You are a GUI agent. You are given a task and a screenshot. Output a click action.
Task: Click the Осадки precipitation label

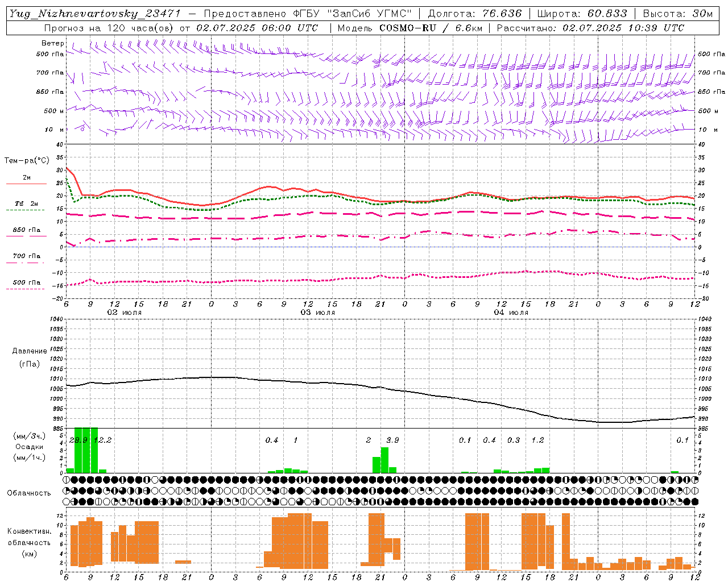29,447
